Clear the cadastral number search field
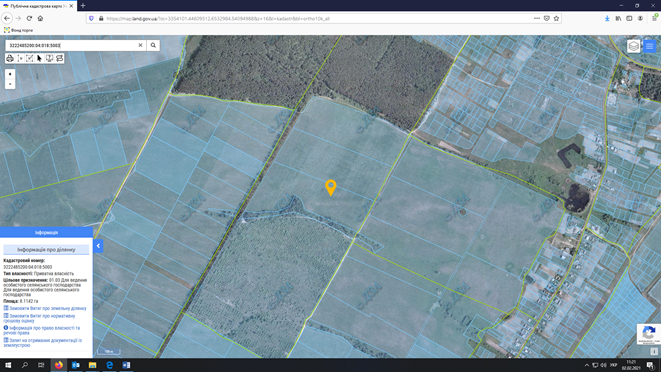This screenshot has width=661, height=372. (x=140, y=45)
